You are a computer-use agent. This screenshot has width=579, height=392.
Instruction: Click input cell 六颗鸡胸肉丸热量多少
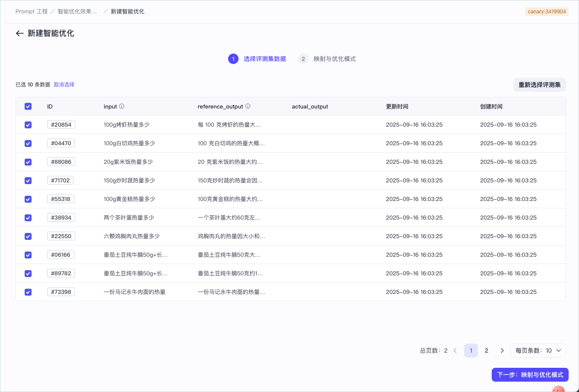pos(132,236)
